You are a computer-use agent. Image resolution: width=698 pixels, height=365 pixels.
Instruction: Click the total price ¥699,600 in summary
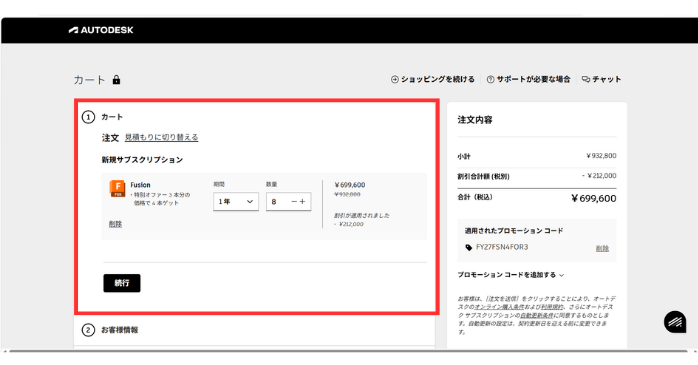(593, 199)
